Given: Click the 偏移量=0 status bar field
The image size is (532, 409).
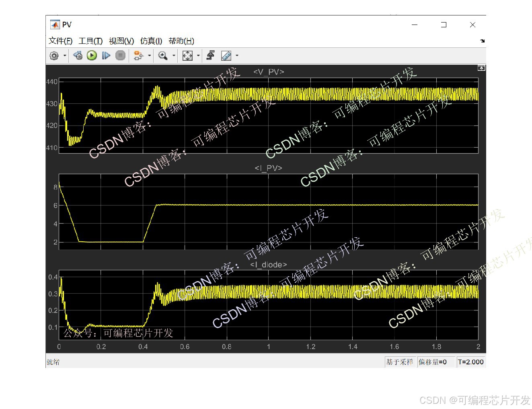Looking at the screenshot, I should 436,362.
